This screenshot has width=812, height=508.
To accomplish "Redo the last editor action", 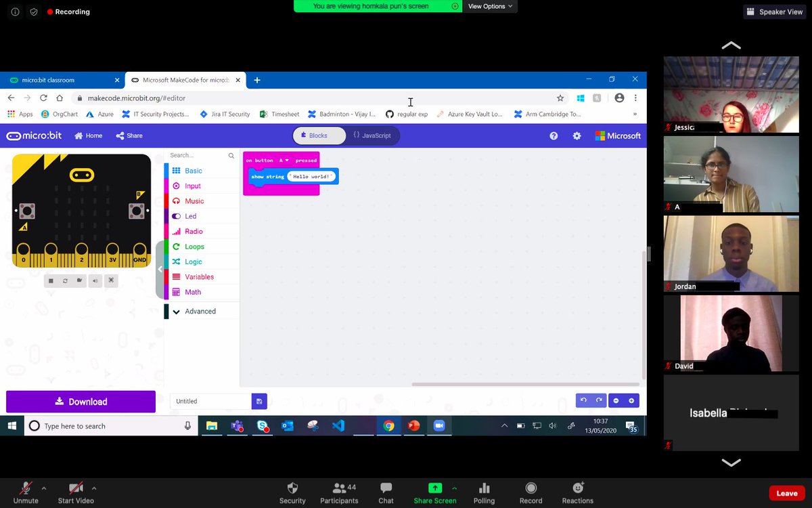I will point(598,400).
